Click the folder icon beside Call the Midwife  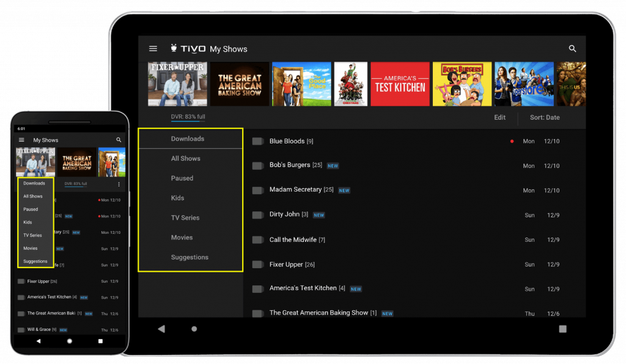pyautogui.click(x=258, y=239)
